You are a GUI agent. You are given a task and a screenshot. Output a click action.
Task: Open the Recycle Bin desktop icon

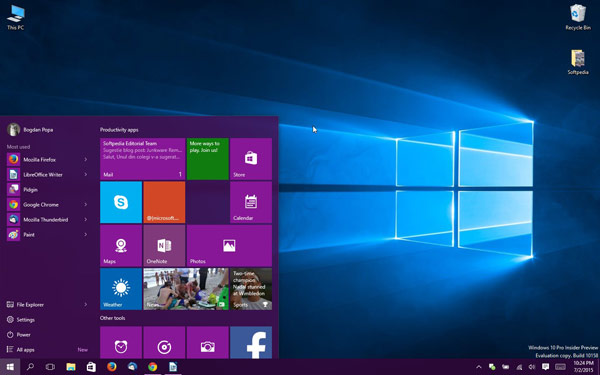578,17
